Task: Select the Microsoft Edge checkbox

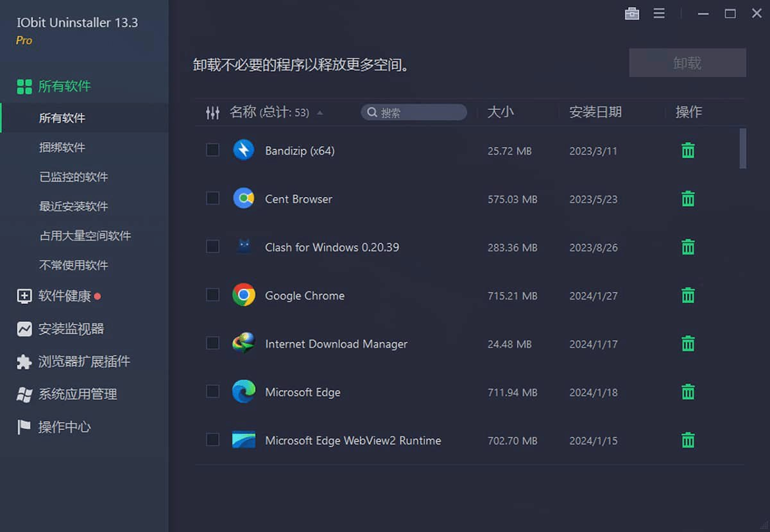Action: coord(212,391)
